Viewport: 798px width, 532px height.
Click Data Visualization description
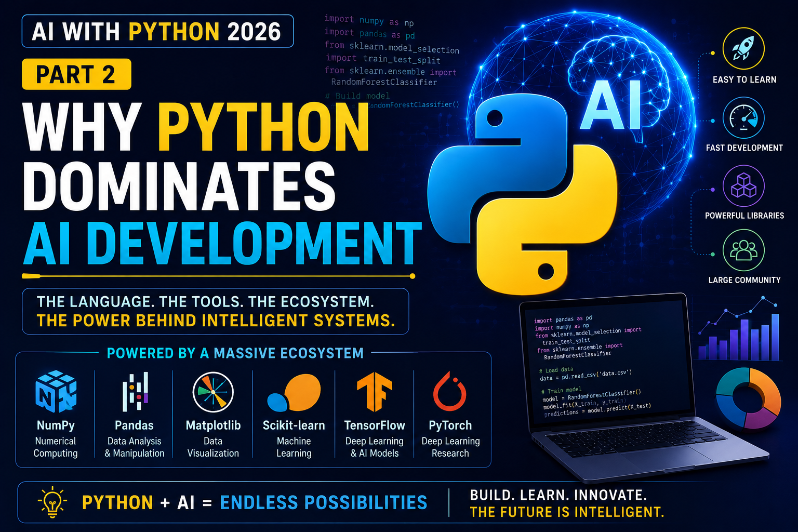point(213,447)
